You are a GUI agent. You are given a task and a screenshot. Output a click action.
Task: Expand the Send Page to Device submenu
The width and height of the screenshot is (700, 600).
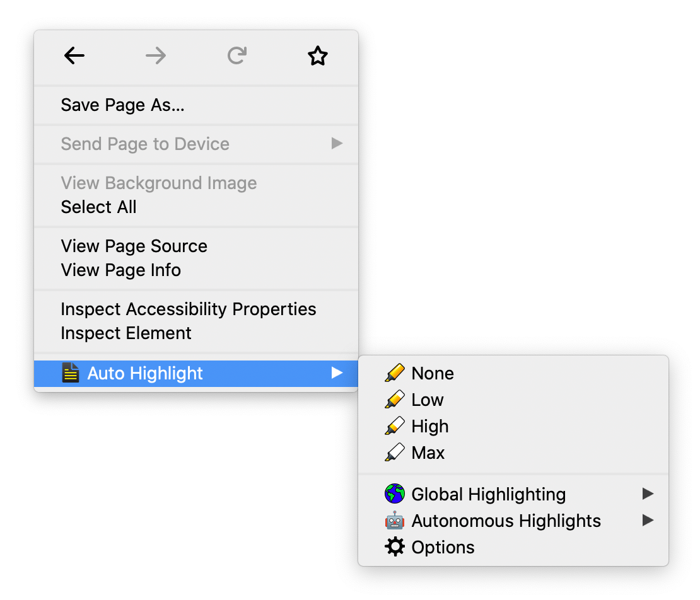(x=145, y=144)
